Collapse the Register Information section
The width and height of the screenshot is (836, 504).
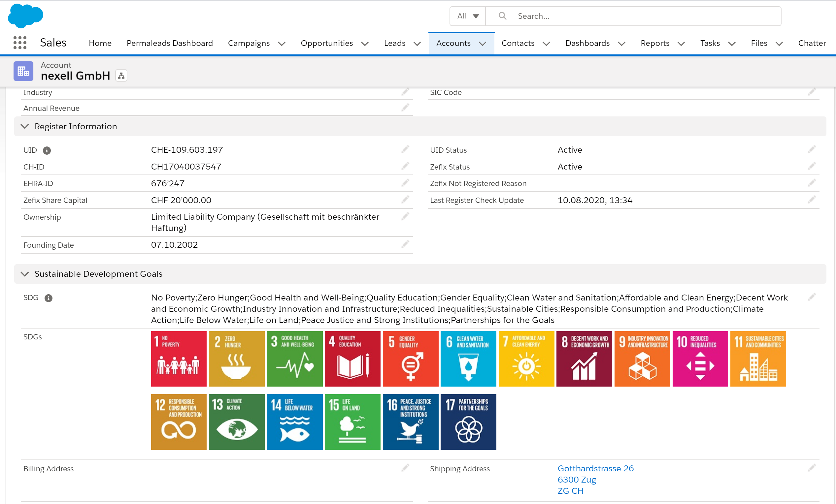(25, 126)
